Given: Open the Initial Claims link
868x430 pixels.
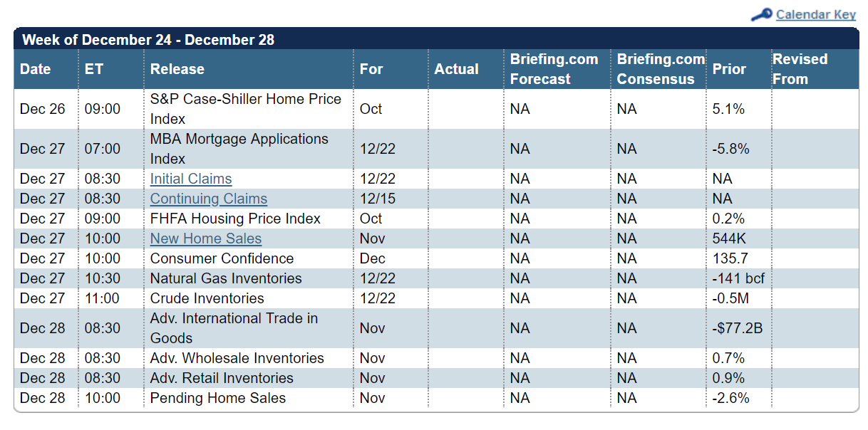Looking at the screenshot, I should (191, 179).
